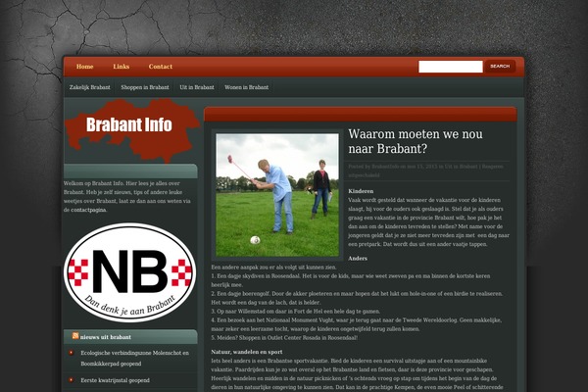Click bullet icon next to Eerste kwatrijnstal geopend
The width and height of the screenshot is (588, 392).
pos(71,380)
